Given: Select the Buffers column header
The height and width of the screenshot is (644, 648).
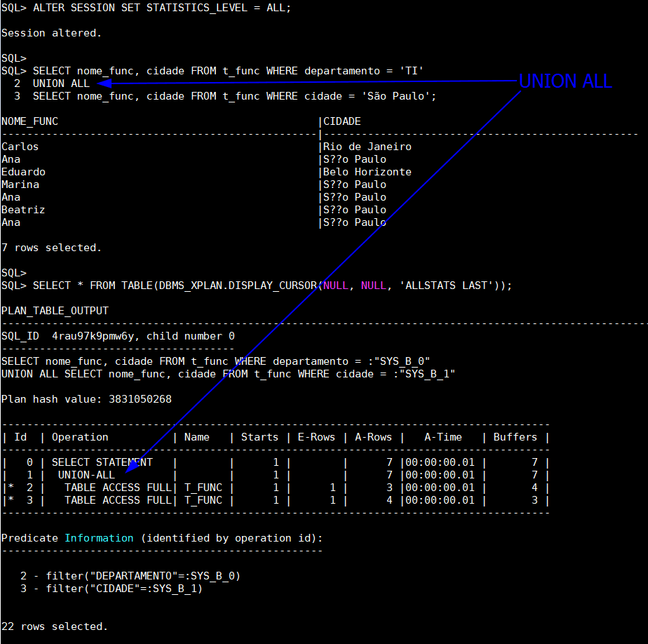Looking at the screenshot, I should (515, 437).
